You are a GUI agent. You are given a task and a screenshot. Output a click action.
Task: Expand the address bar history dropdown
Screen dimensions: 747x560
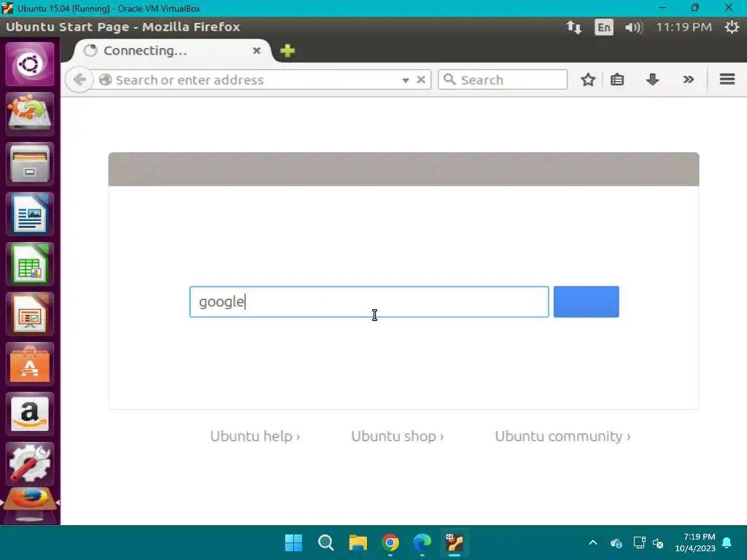406,80
